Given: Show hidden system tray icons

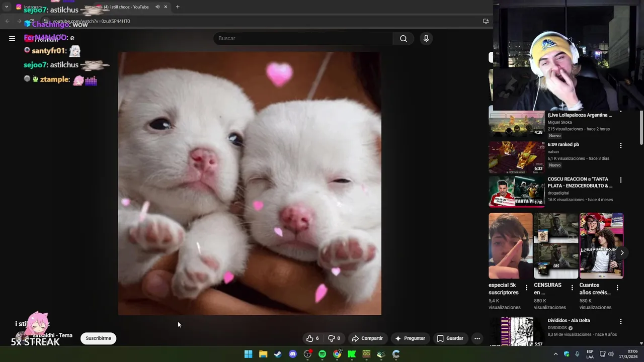Looking at the screenshot, I should [555, 354].
